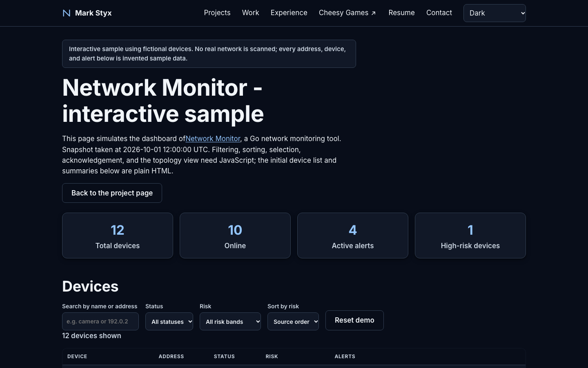Click the fictional devices notice banner
This screenshot has width=588, height=368.
tap(209, 54)
